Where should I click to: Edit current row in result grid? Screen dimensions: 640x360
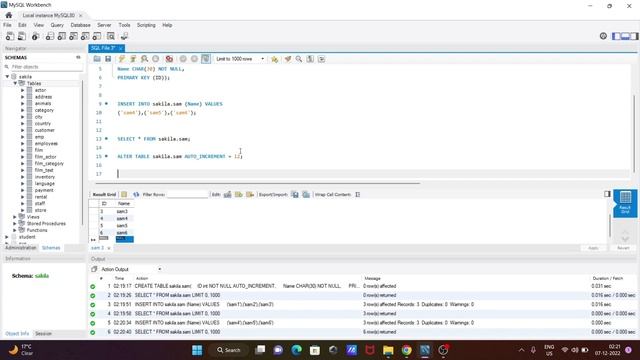tap(227, 194)
